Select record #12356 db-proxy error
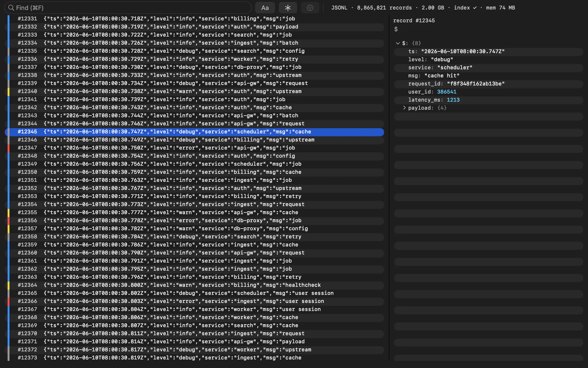 pyautogui.click(x=194, y=221)
